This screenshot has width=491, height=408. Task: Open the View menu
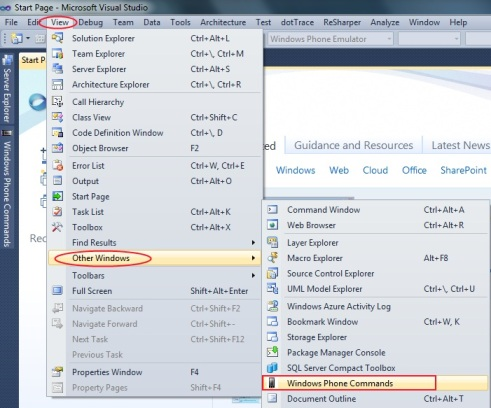point(60,22)
